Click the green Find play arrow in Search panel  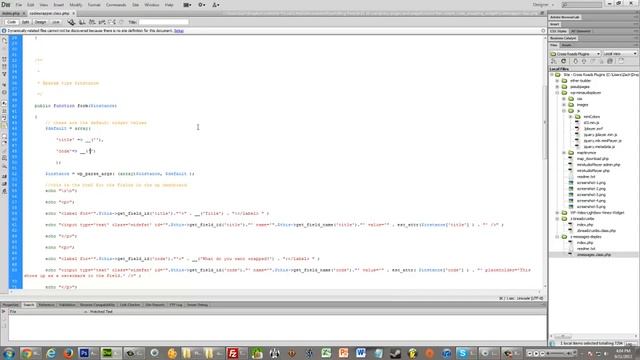pos(4,312)
